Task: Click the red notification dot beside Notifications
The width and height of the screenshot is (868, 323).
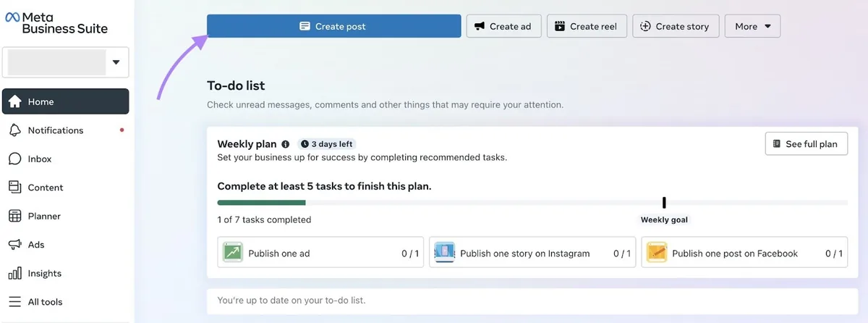Action: [x=122, y=130]
